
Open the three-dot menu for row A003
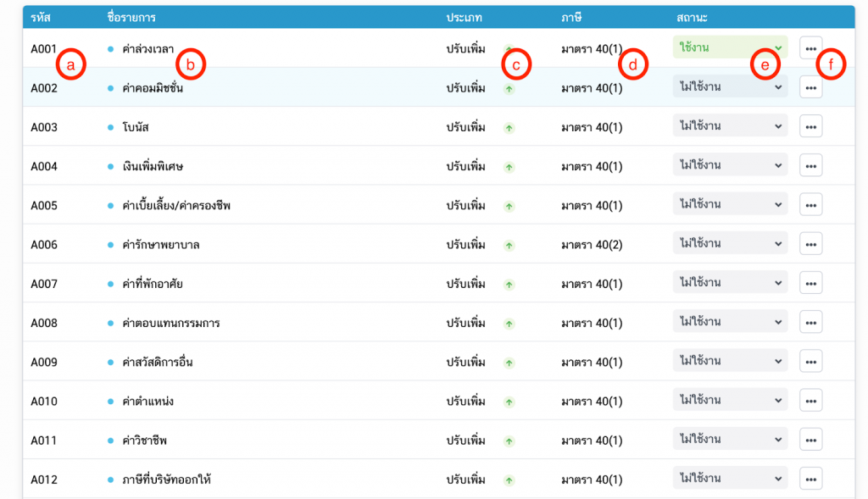pyautogui.click(x=810, y=126)
